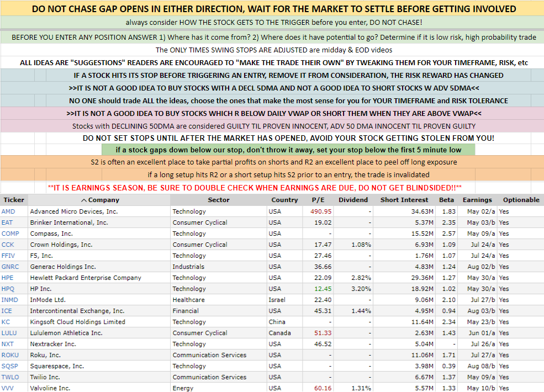Open the INMD ticker link

pyautogui.click(x=10, y=300)
